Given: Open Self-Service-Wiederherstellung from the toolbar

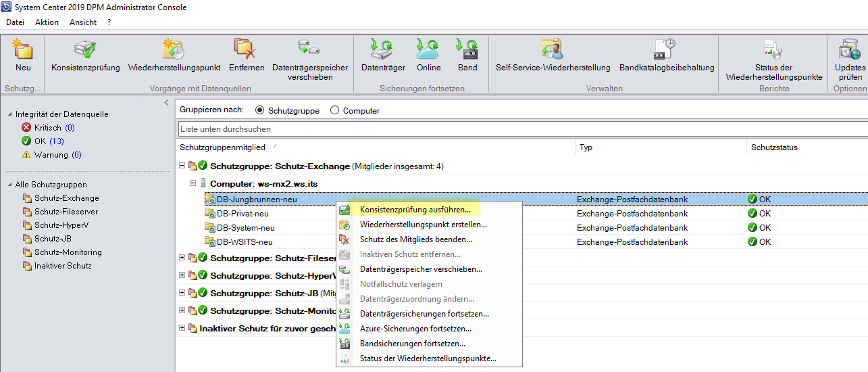Looking at the screenshot, I should pos(553,49).
